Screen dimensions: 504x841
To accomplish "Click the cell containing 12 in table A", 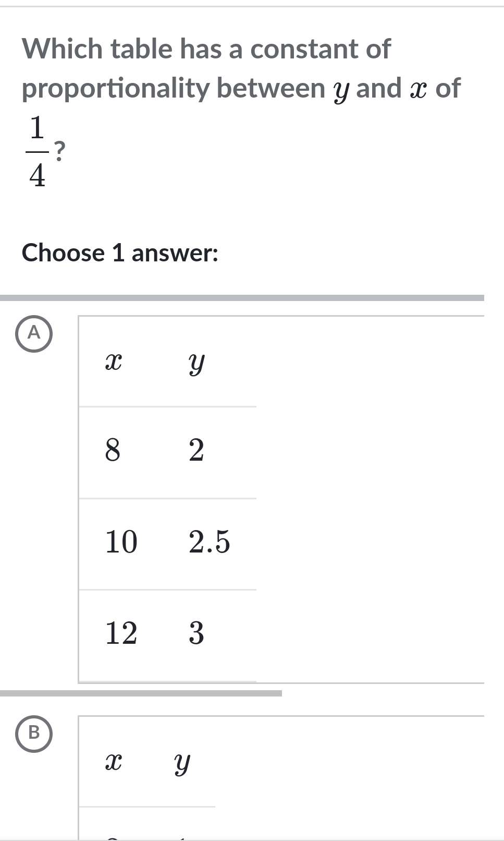I will click(x=121, y=633).
